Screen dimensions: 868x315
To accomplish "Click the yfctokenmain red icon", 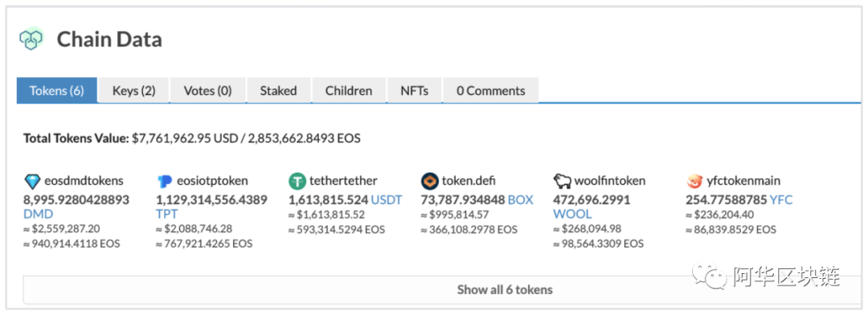I will [x=694, y=181].
